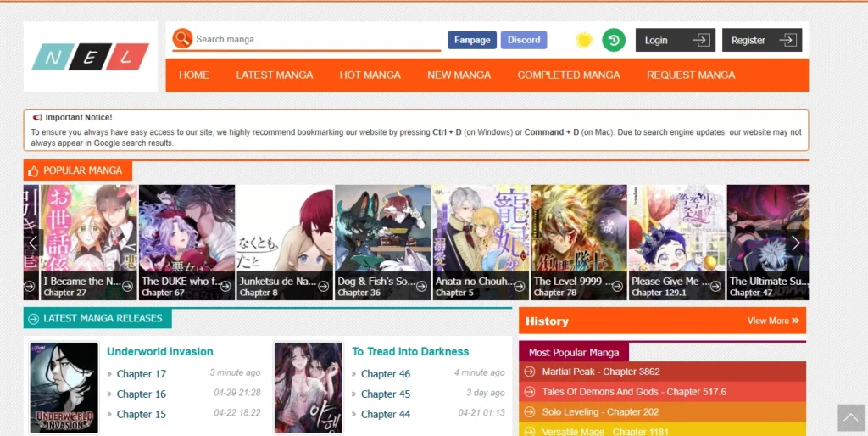Image resolution: width=868 pixels, height=436 pixels.
Task: Click the Register arrow icon
Action: tap(787, 40)
